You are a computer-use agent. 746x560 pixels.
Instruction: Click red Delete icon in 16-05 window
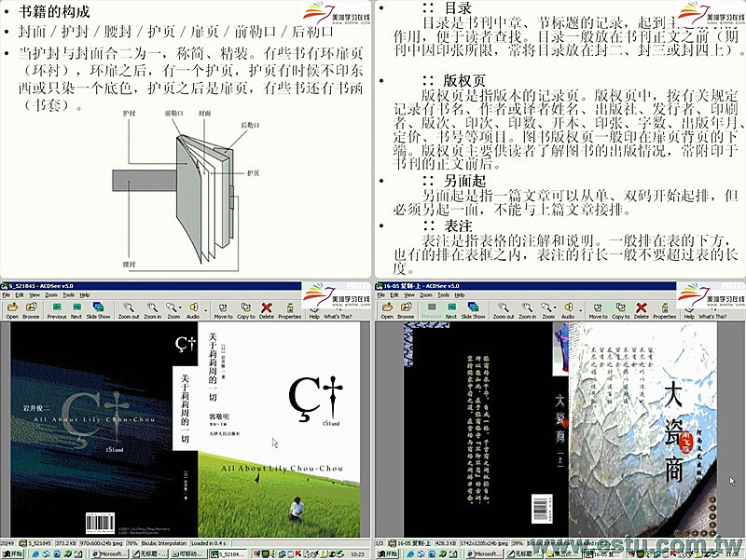642,310
